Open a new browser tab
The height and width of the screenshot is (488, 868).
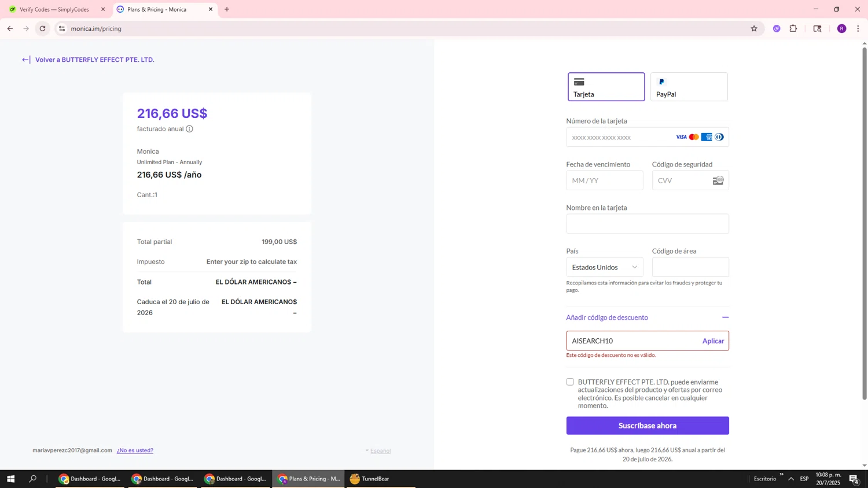[x=227, y=9]
